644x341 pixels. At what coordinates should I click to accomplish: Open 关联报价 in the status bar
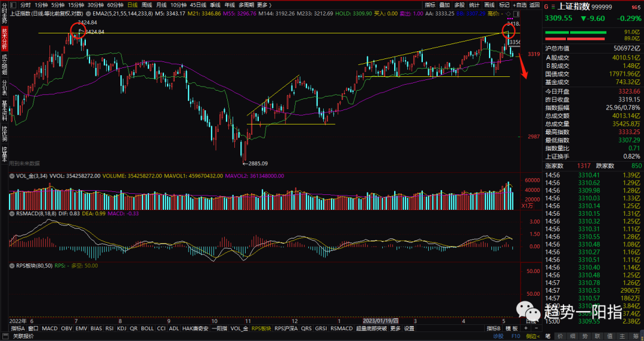click(x=23, y=336)
